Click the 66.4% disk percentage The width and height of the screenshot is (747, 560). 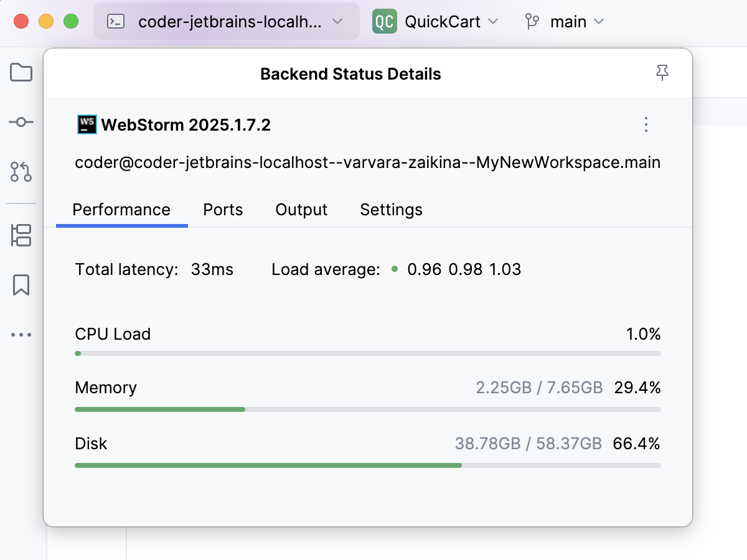point(637,444)
